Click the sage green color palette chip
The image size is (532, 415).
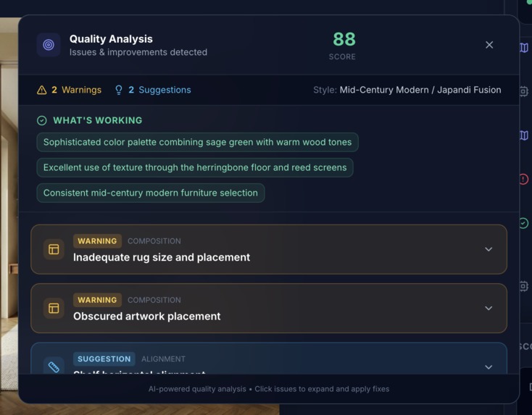(x=197, y=142)
